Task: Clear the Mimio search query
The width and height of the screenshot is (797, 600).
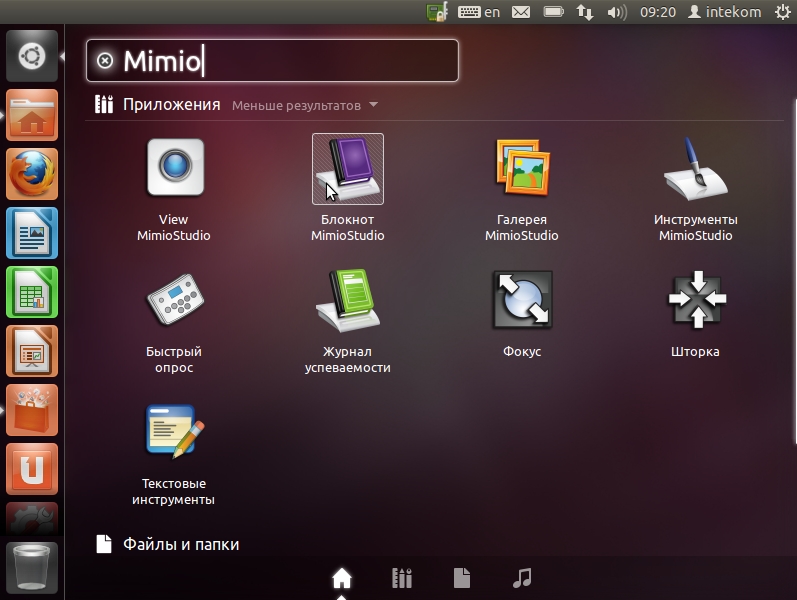Action: (105, 61)
